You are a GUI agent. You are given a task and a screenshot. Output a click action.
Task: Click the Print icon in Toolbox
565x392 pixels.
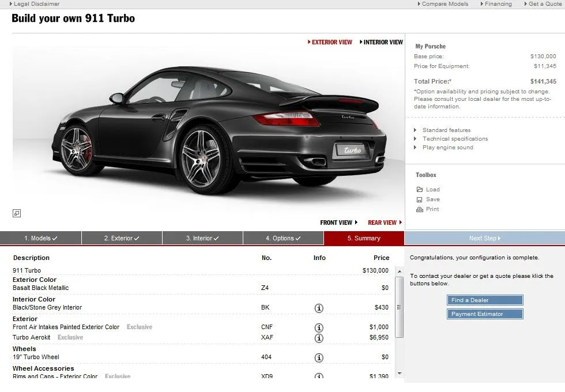coord(420,209)
